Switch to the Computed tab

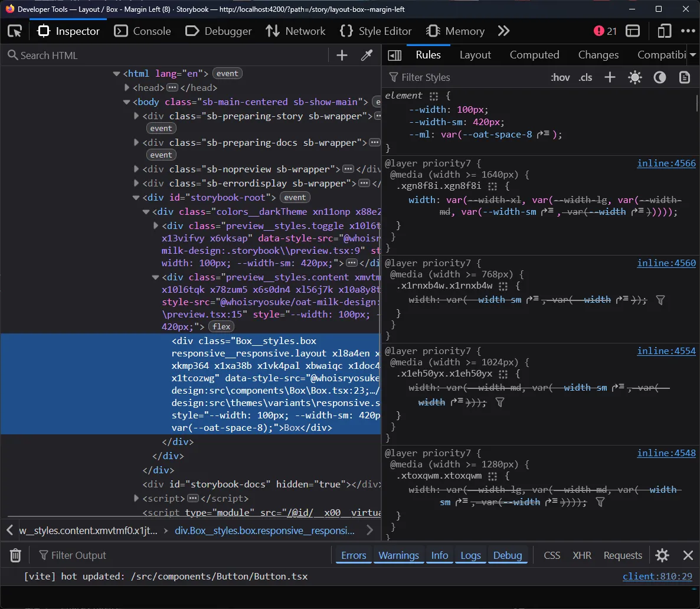tap(534, 54)
